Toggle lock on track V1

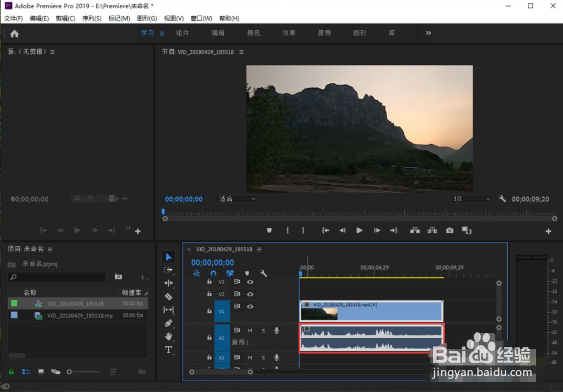(210, 311)
